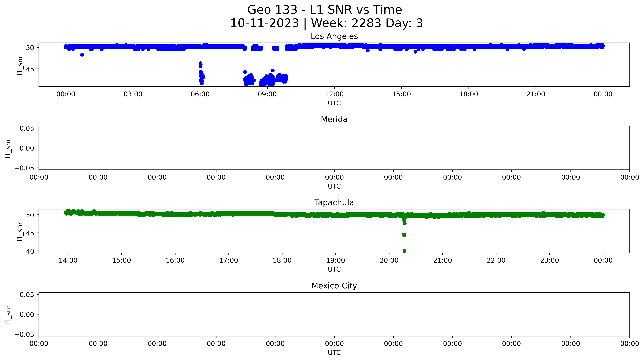The image size is (644, 361).
Task: Click the 0.05 y-tick label on Merida plot
Action: point(27,128)
